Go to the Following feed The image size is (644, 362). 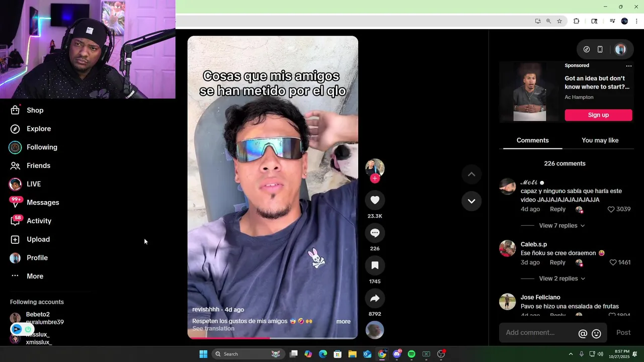coord(34,147)
